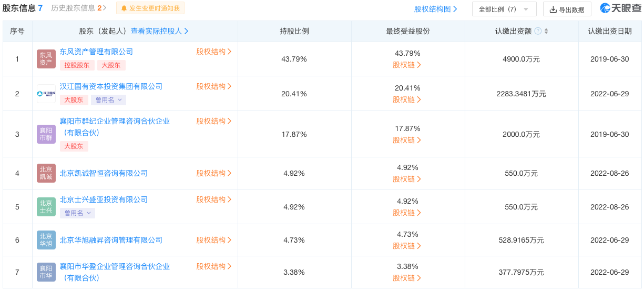Click the 北京士兴 shareholder avatar icon
The width and height of the screenshot is (644, 290).
point(46,207)
